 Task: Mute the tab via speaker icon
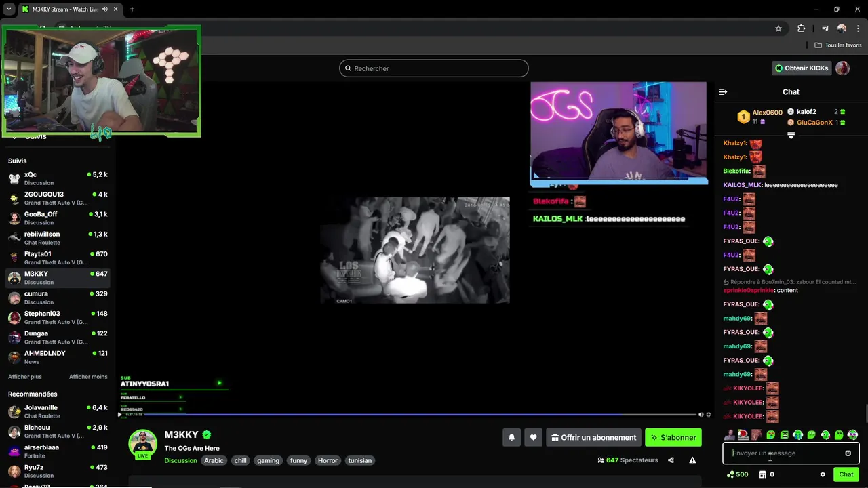(104, 9)
